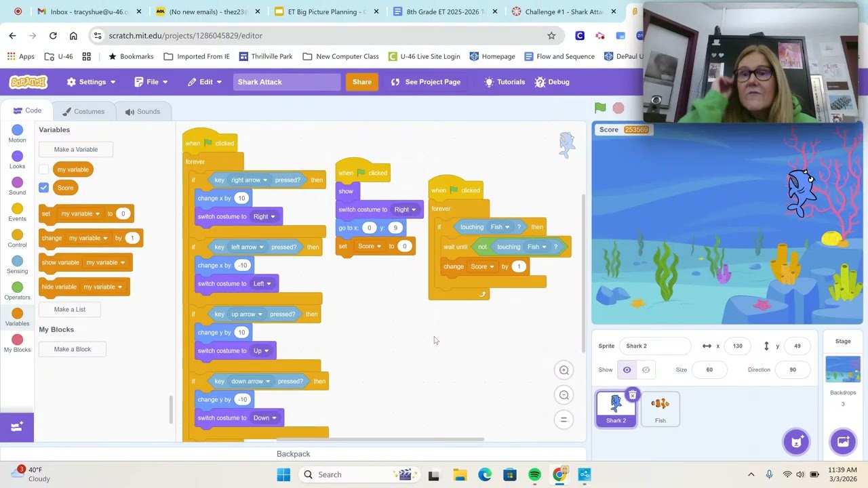Image resolution: width=868 pixels, height=488 pixels.
Task: Click the Scratch logo
Action: tap(28, 82)
